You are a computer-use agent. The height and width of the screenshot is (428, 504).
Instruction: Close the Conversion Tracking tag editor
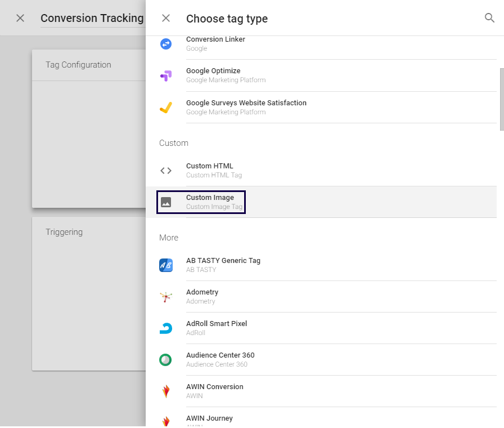click(x=20, y=18)
